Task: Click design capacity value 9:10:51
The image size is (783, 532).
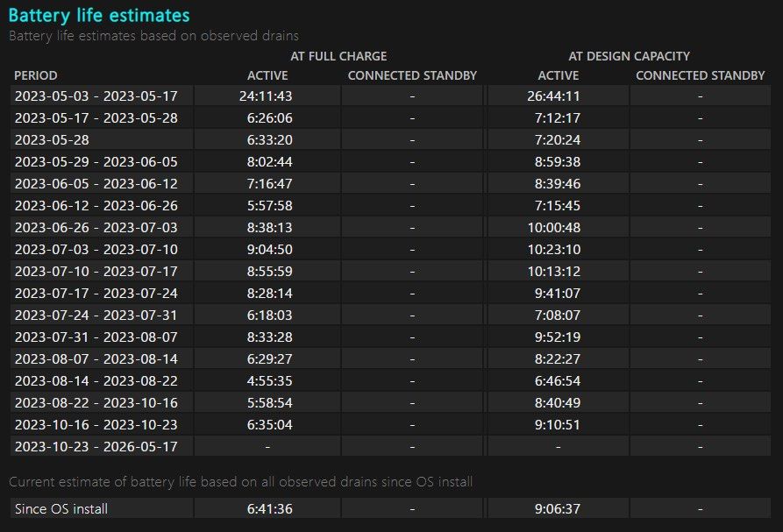Action: (x=558, y=425)
